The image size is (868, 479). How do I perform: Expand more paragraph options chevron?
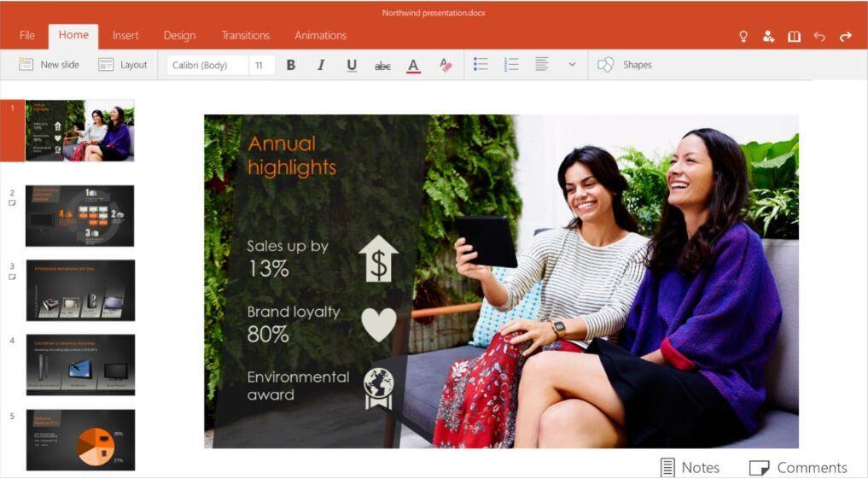coord(572,65)
